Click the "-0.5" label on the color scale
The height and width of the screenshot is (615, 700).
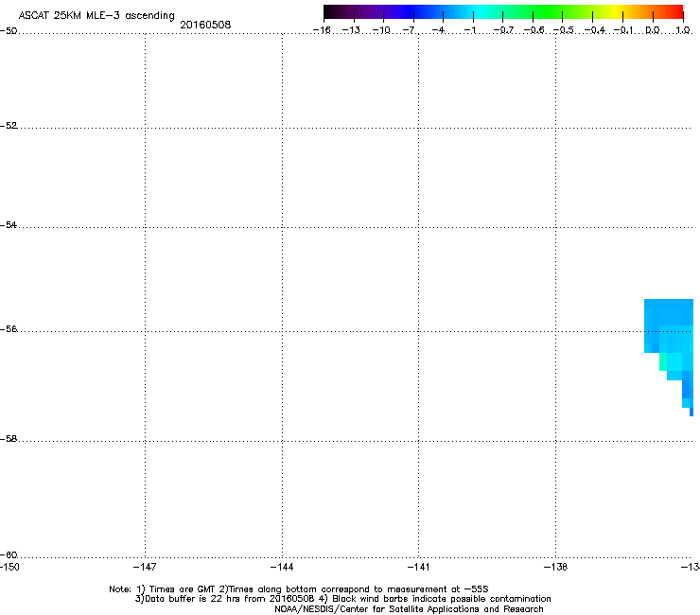click(564, 30)
